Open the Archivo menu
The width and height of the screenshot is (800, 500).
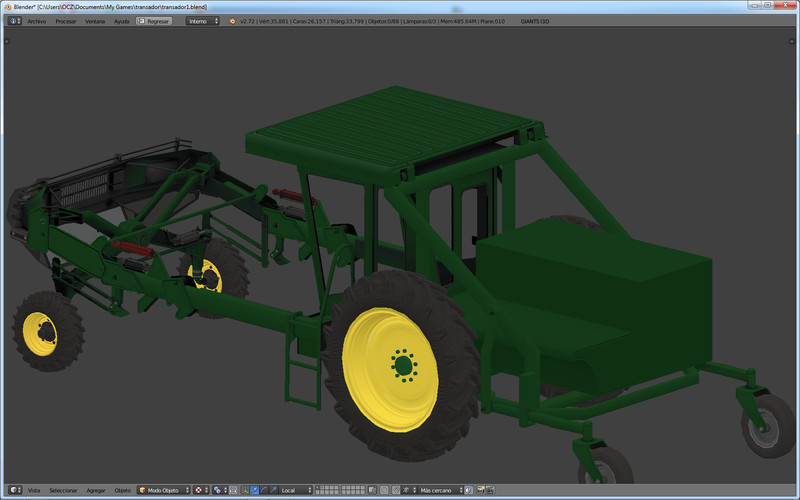pos(36,20)
